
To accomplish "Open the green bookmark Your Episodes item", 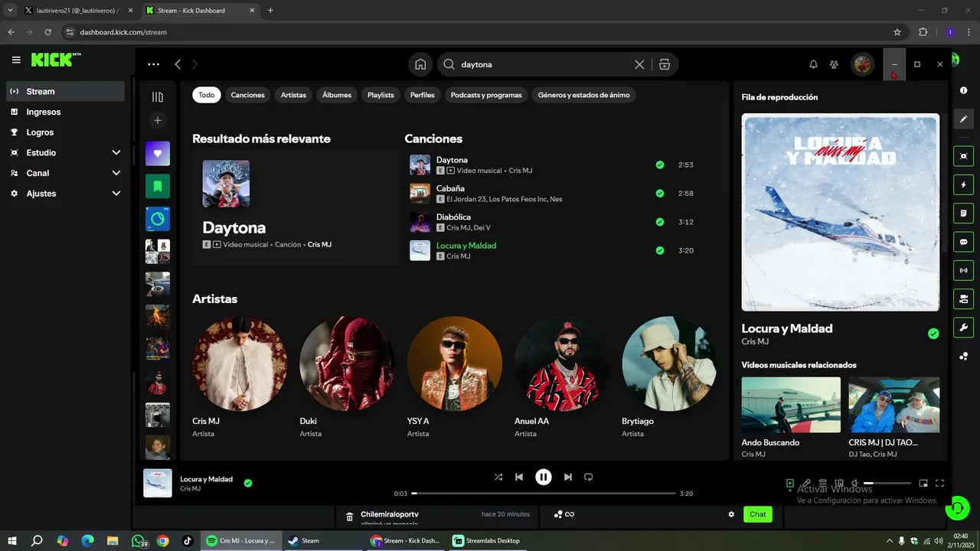I will [x=158, y=186].
